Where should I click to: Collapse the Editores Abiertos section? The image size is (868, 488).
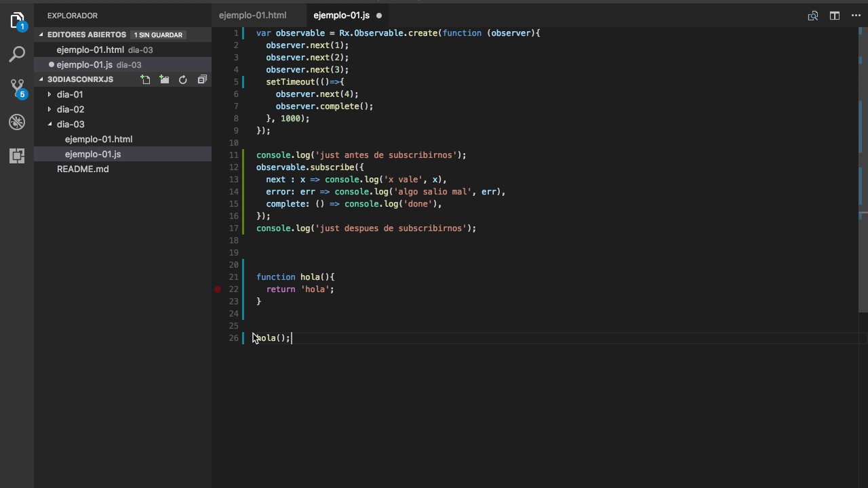click(x=41, y=35)
